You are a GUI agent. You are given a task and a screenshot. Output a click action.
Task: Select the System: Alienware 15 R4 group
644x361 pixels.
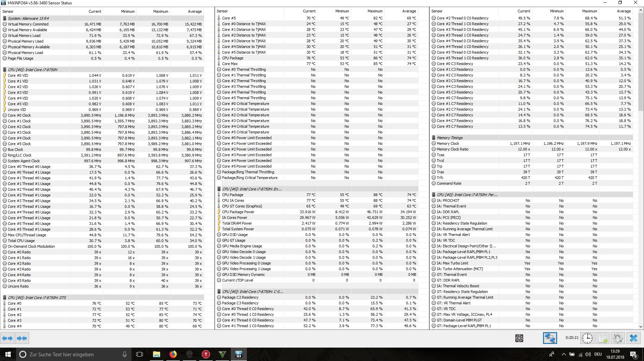point(102,18)
